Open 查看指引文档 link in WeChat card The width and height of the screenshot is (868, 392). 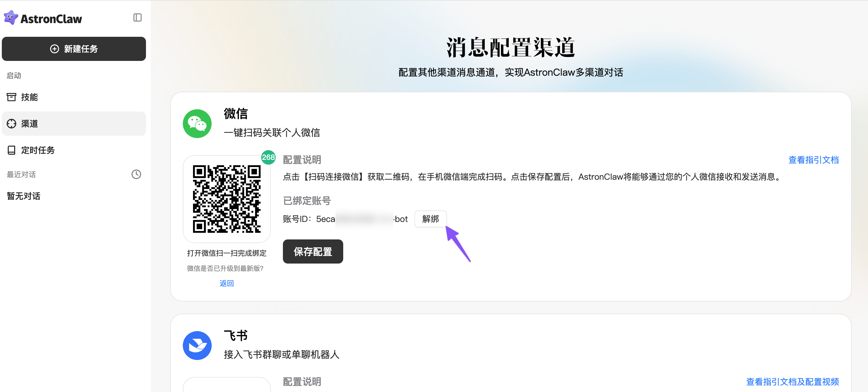[x=813, y=160]
